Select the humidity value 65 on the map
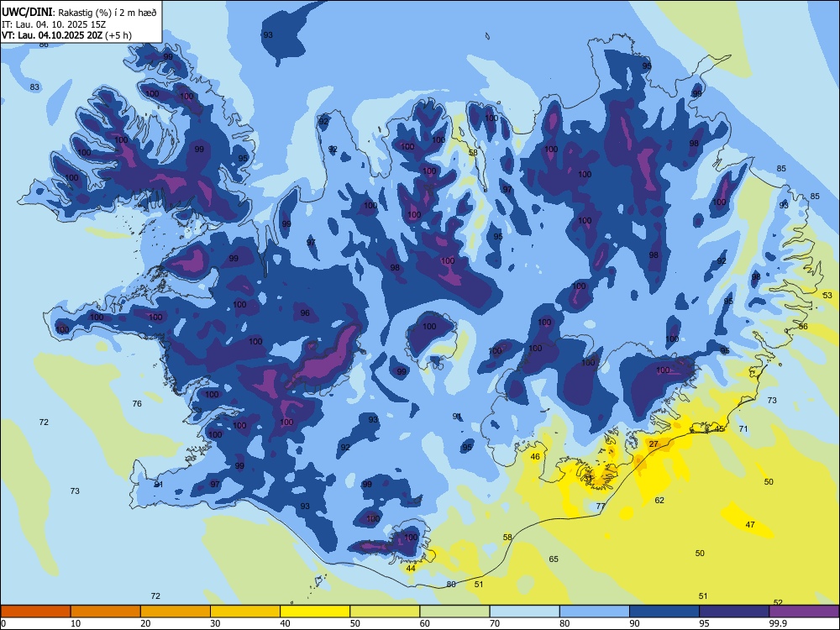The width and height of the screenshot is (840, 630). click(554, 559)
